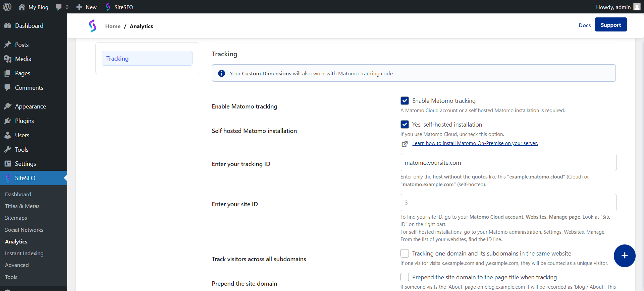
Task: Click the Media library icon
Action: 8,59
